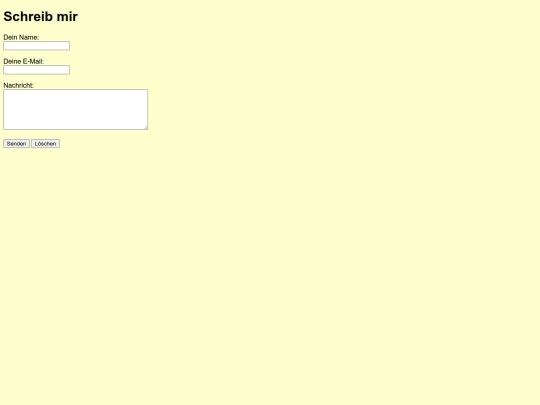Focus the Deine E-Mail text field

click(37, 70)
